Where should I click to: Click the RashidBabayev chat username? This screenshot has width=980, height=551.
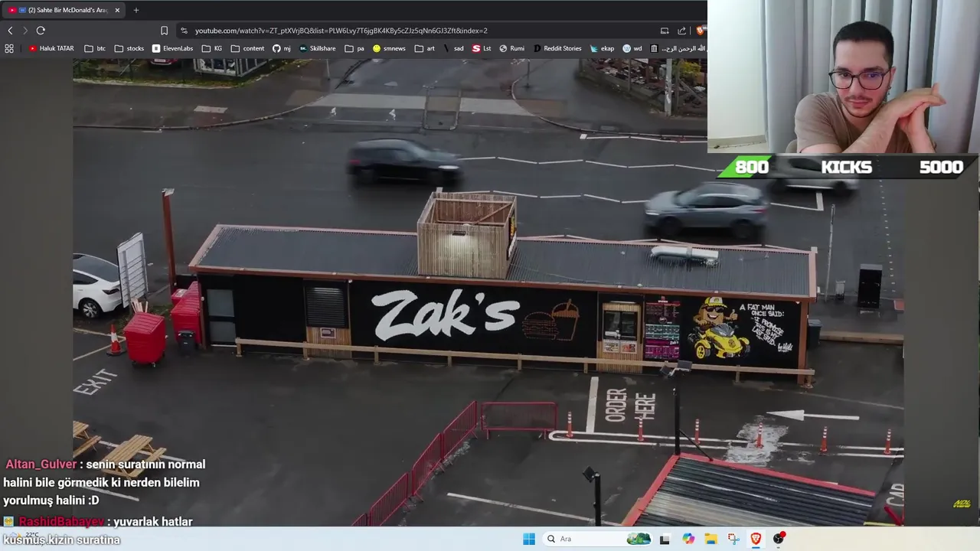click(x=61, y=522)
